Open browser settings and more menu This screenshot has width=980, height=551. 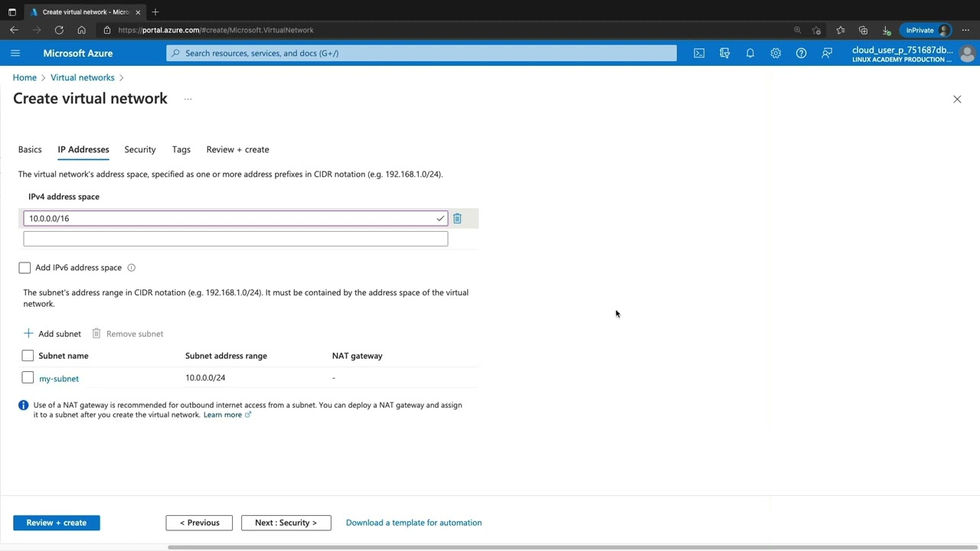point(965,30)
